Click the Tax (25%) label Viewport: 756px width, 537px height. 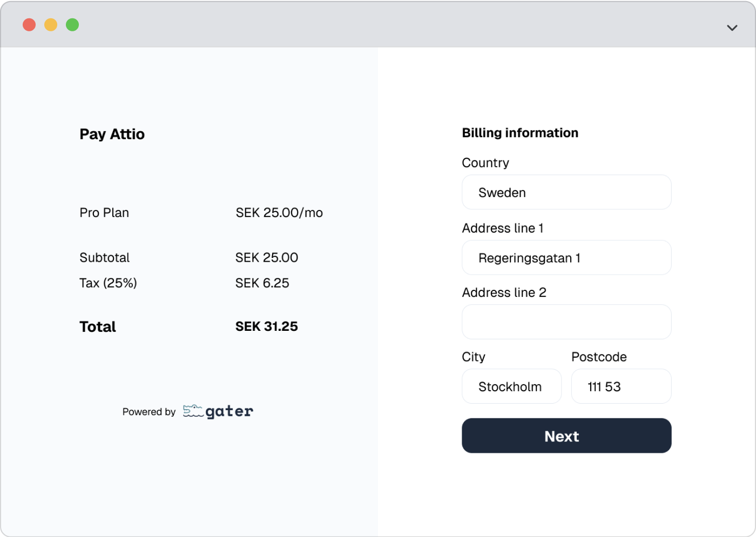pos(108,283)
